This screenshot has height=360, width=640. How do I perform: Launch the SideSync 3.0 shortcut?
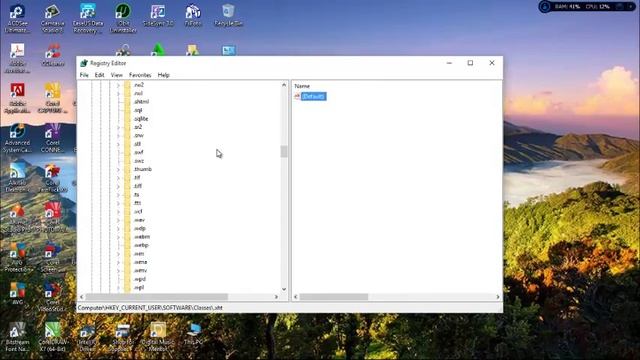[x=158, y=16]
